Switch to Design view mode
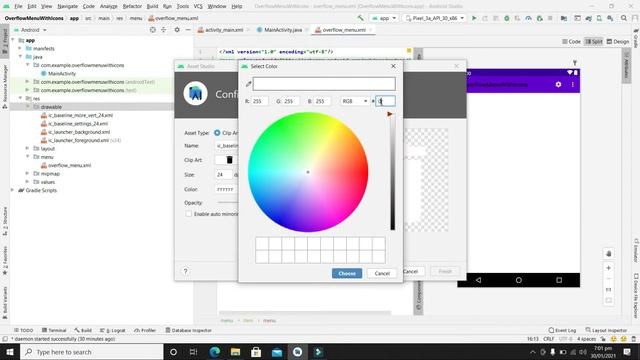The image size is (640, 360). pyautogui.click(x=618, y=42)
